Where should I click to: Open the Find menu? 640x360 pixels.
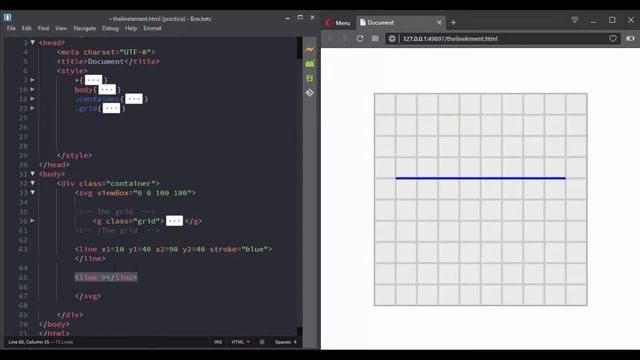[43, 28]
